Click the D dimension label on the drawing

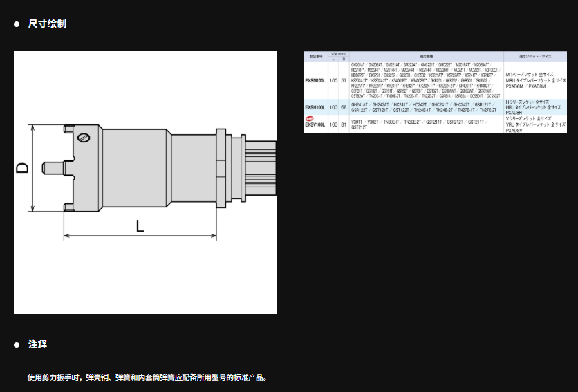click(x=24, y=168)
